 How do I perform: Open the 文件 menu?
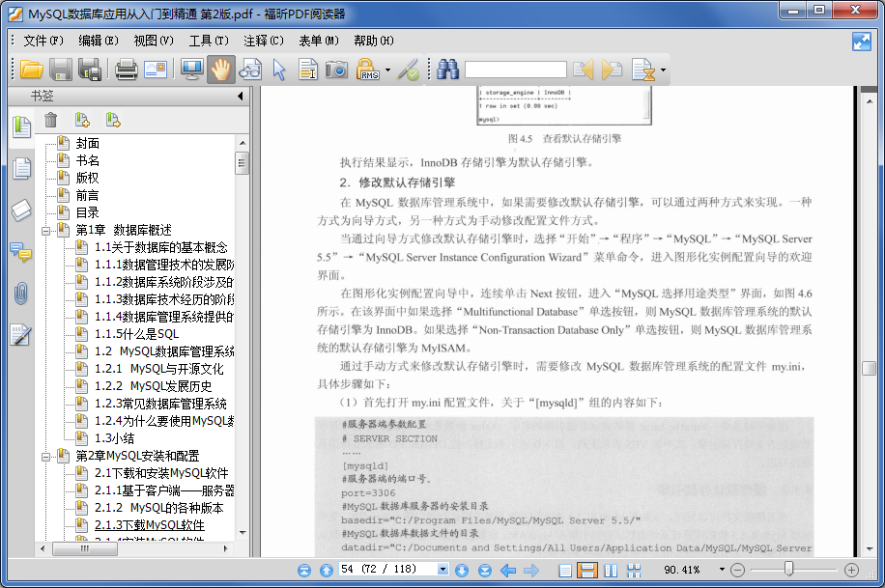(43, 41)
